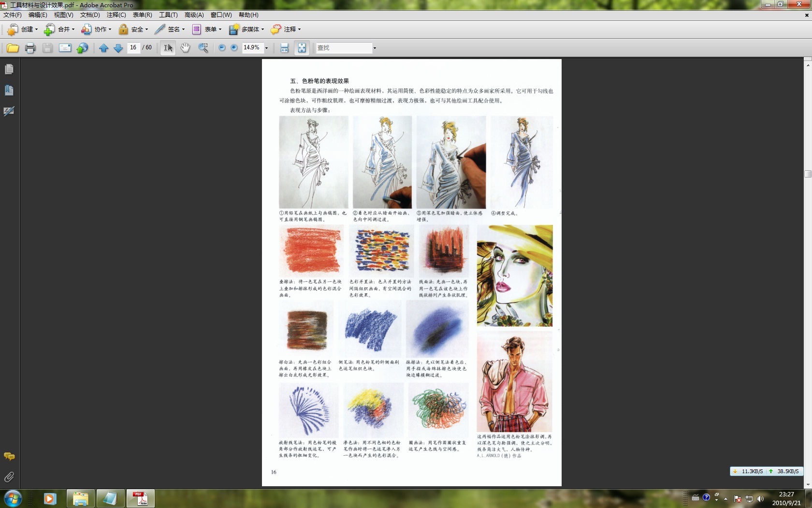Click the vertical scrollbar thumb
This screenshot has width=812, height=508.
tap(808, 174)
